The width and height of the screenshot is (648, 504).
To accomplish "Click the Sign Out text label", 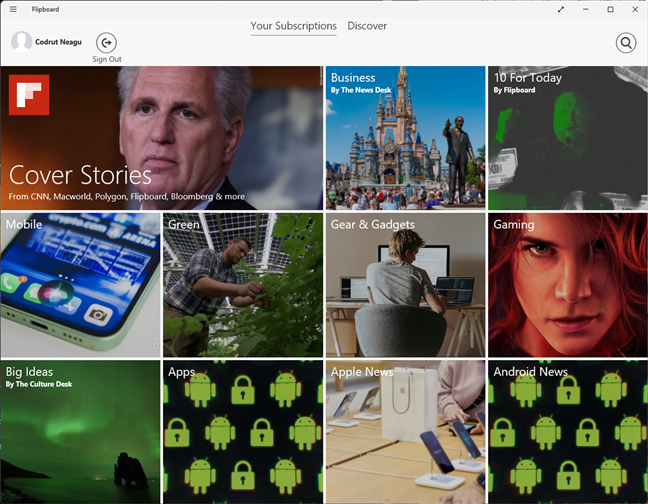I will 107,59.
